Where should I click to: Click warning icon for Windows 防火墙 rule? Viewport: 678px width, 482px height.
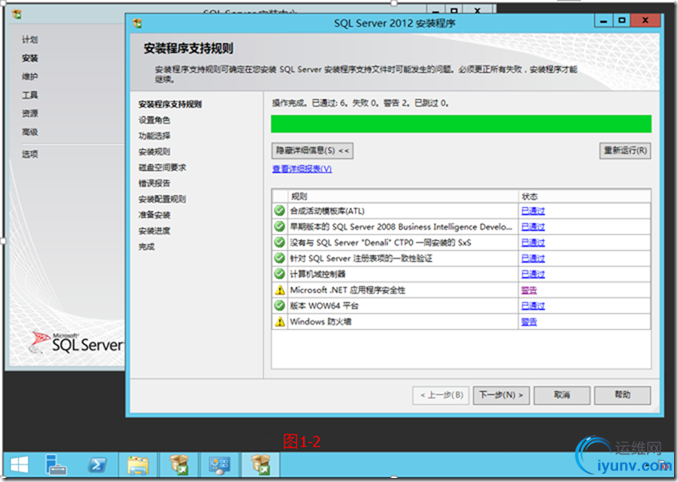tap(280, 322)
